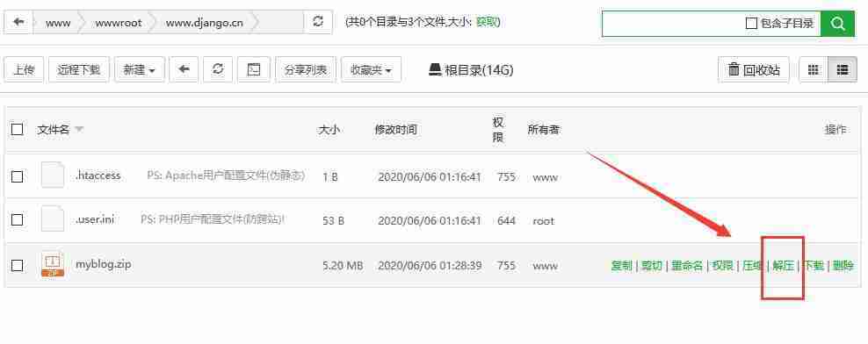Go to root directory 根目录(14G)
This screenshot has height=344, width=868.
click(x=472, y=69)
